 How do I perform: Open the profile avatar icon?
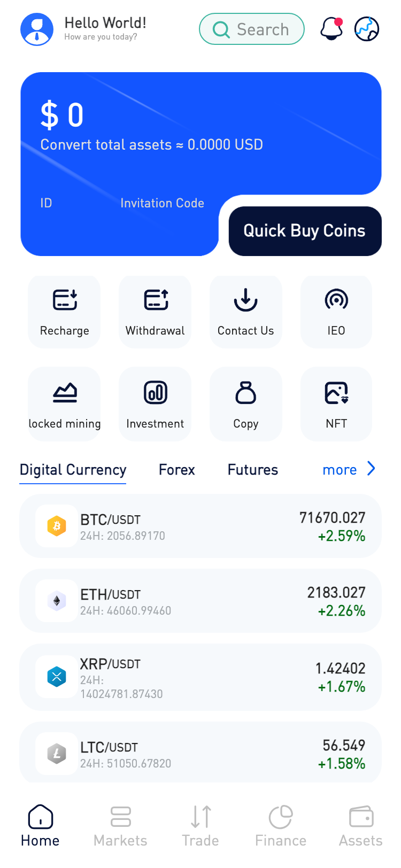click(x=37, y=29)
